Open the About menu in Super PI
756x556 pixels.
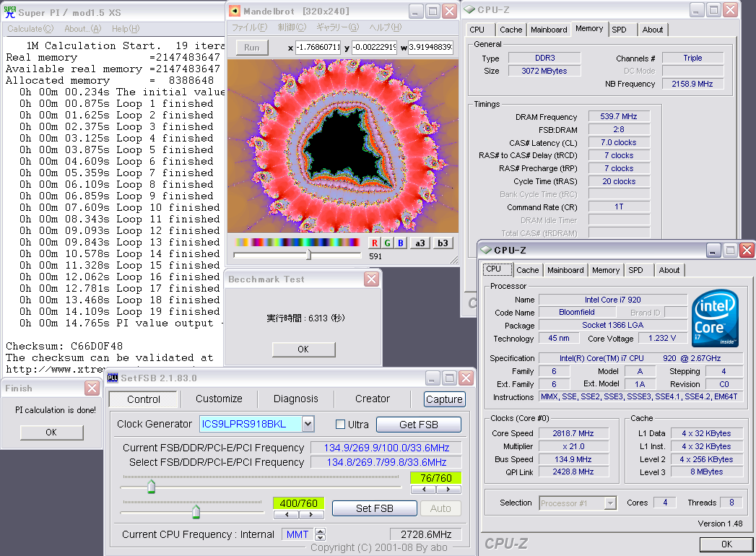82,29
